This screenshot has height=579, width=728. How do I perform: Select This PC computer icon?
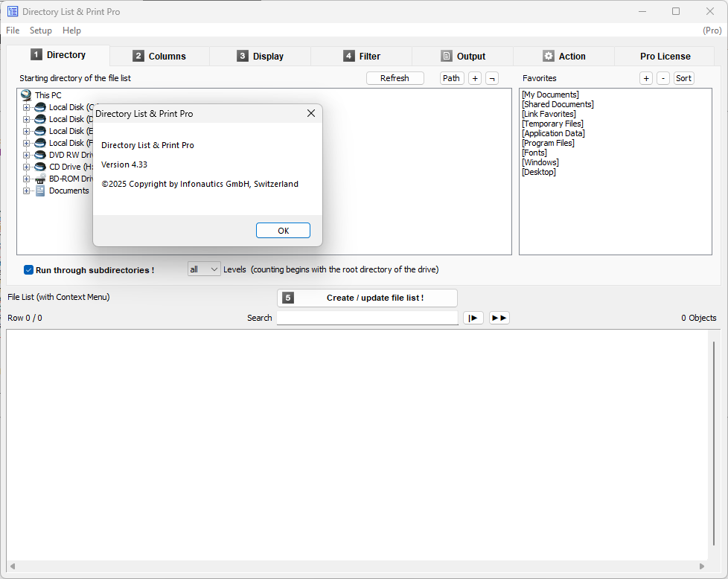(27, 95)
